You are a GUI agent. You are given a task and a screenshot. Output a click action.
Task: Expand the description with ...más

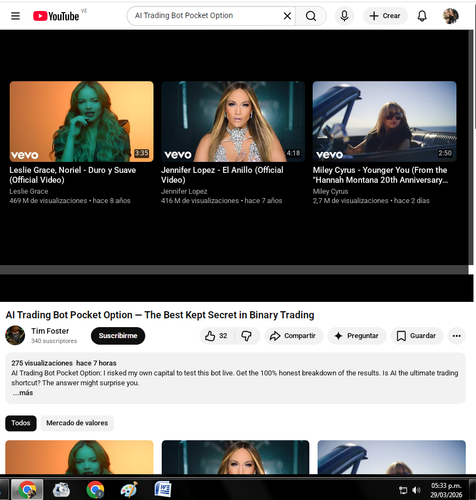(23, 393)
